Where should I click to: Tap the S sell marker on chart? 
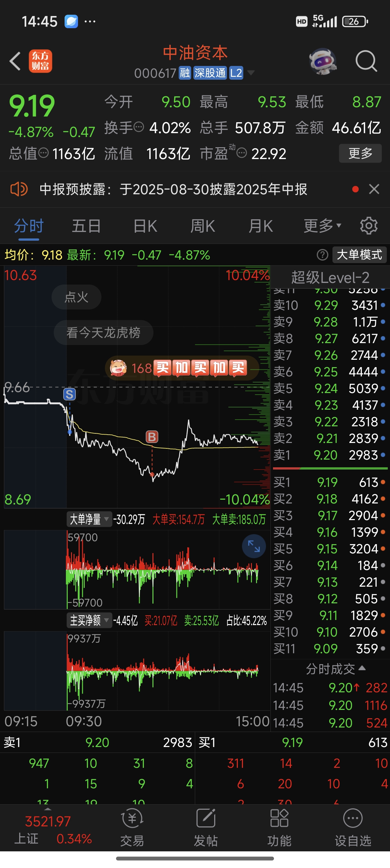[x=70, y=394]
